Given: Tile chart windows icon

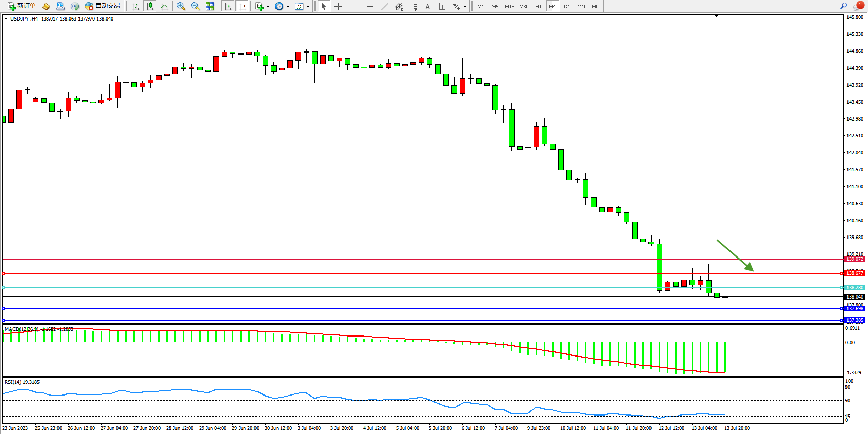Looking at the screenshot, I should click(210, 6).
